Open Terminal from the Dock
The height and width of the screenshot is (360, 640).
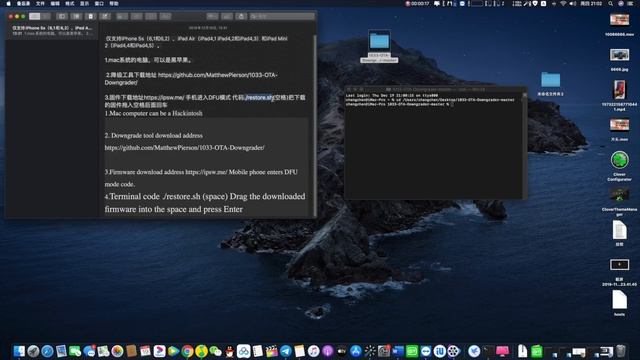click(x=489, y=351)
